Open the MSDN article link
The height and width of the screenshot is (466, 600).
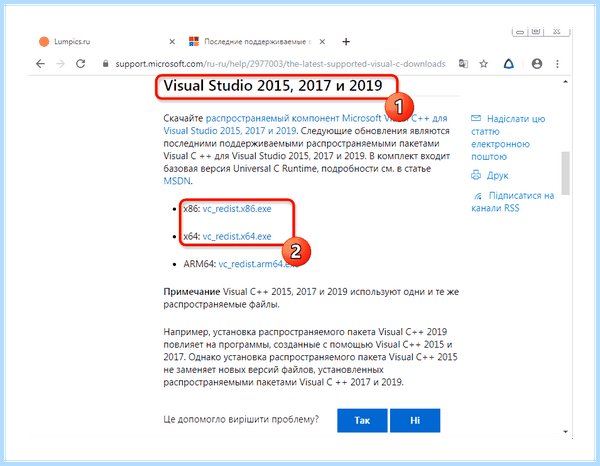(x=177, y=181)
